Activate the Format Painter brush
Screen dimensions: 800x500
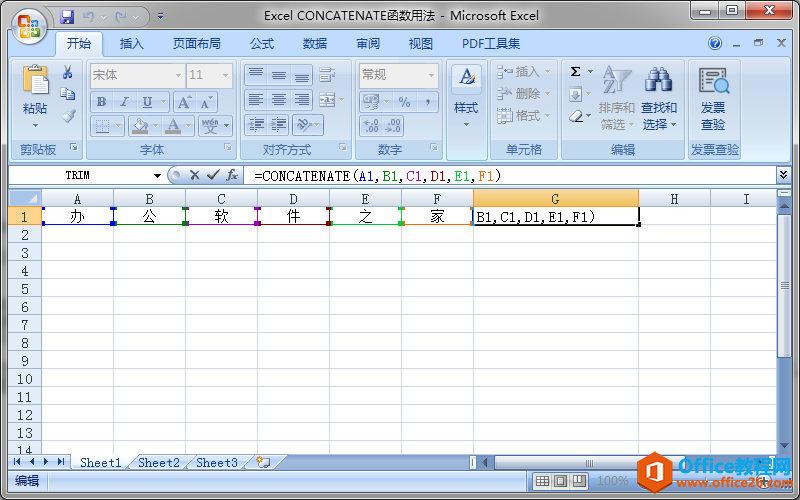click(68, 116)
